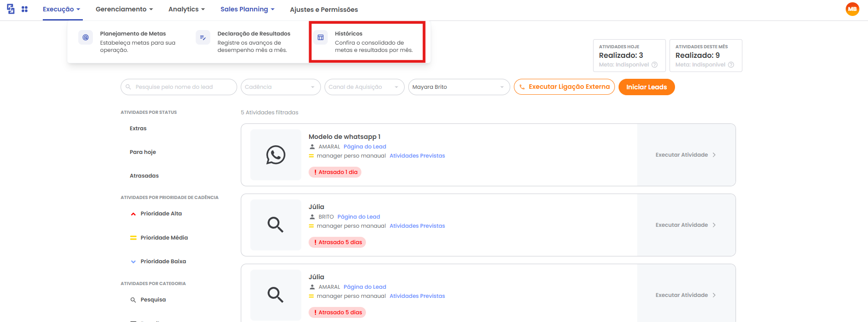Click the MB user avatar

tap(852, 9)
